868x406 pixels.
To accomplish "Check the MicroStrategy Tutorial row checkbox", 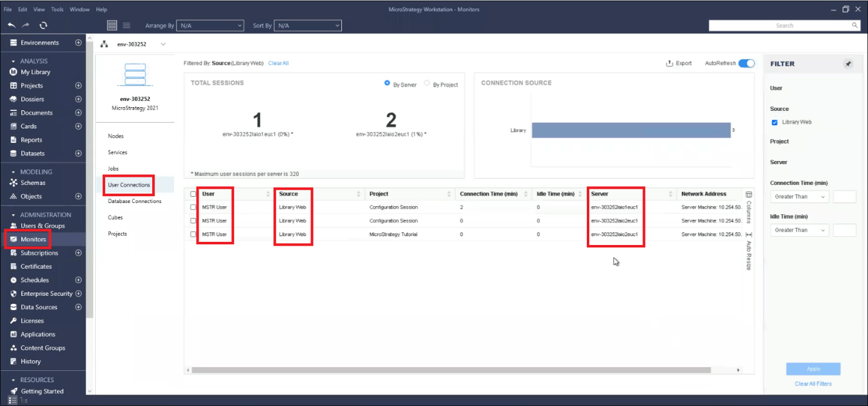I will pos(194,234).
